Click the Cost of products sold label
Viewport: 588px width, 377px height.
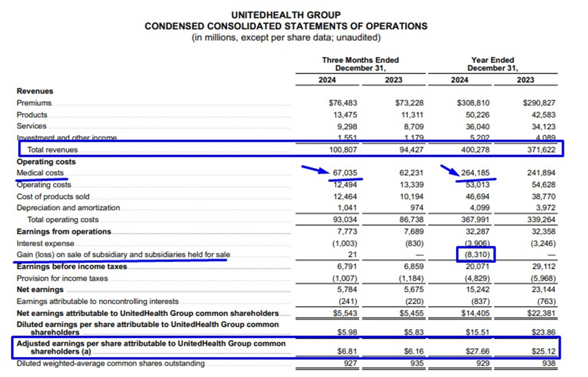[x=53, y=196]
